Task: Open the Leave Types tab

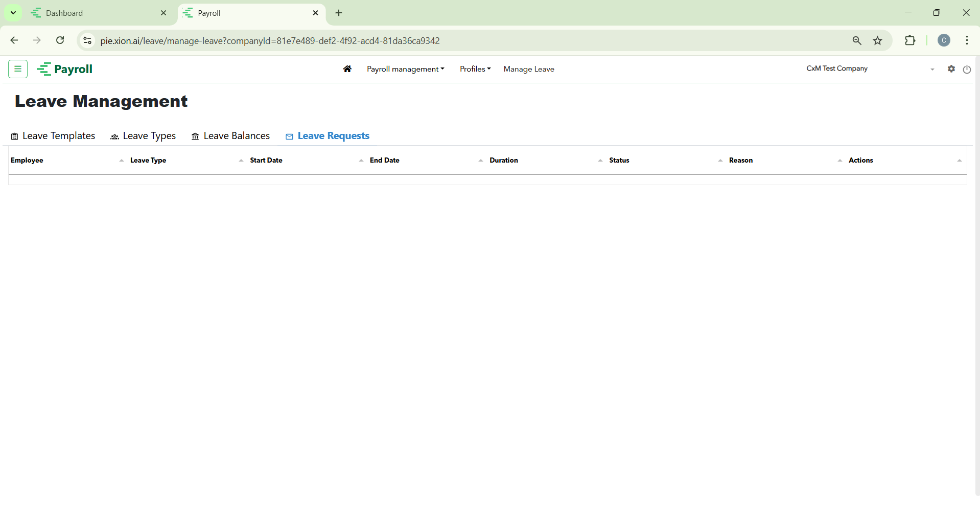Action: pos(143,136)
